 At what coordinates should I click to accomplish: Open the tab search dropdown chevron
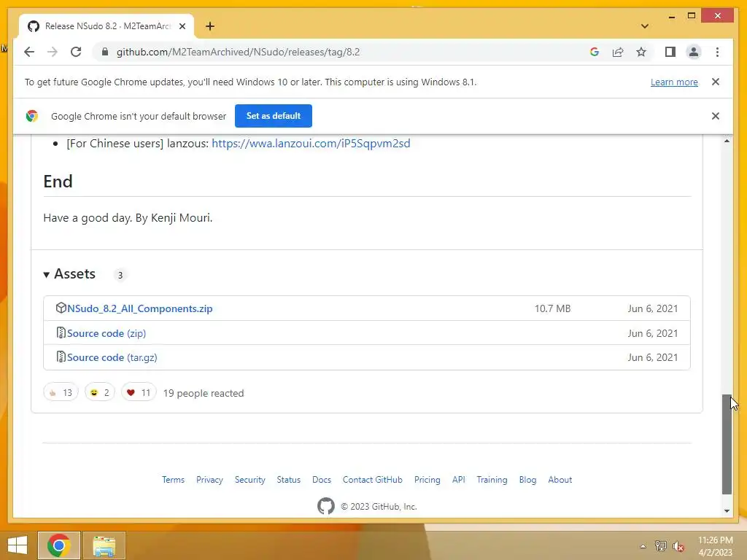coord(645,26)
